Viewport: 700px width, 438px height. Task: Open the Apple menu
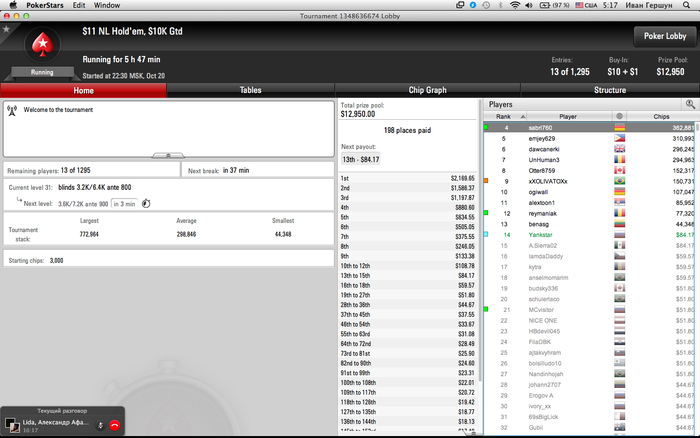[x=13, y=5]
